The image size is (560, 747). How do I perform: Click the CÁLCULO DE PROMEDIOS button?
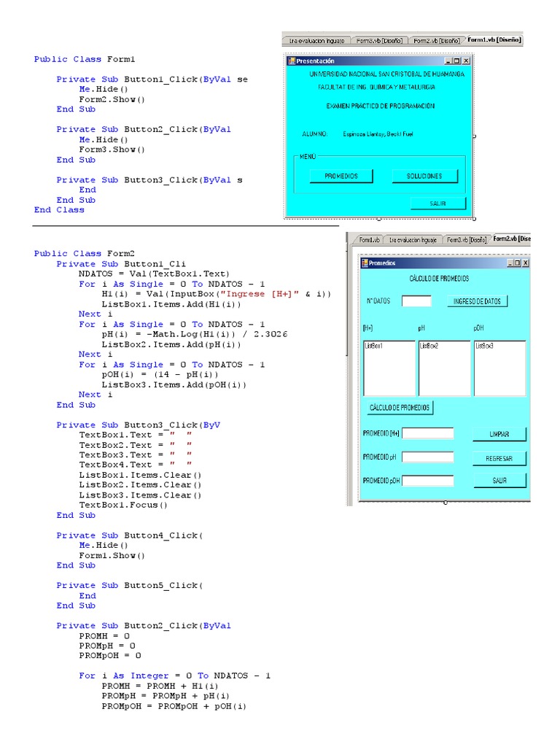(x=400, y=408)
